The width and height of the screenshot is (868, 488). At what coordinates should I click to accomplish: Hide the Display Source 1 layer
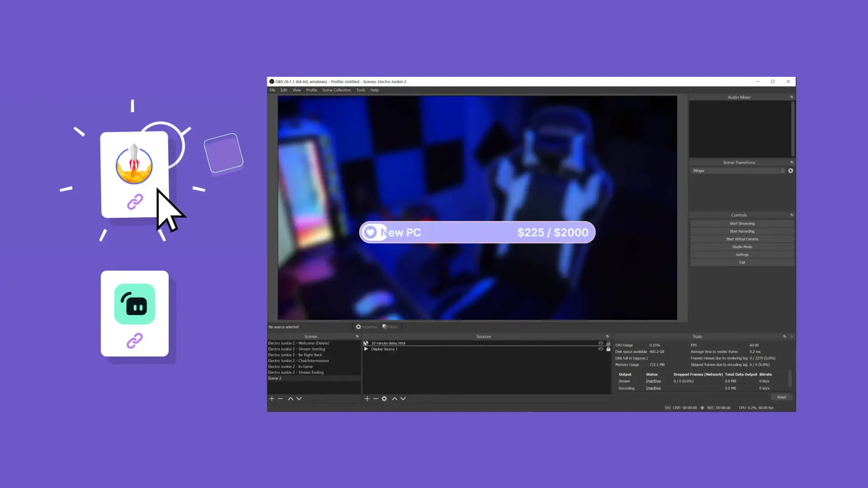601,349
